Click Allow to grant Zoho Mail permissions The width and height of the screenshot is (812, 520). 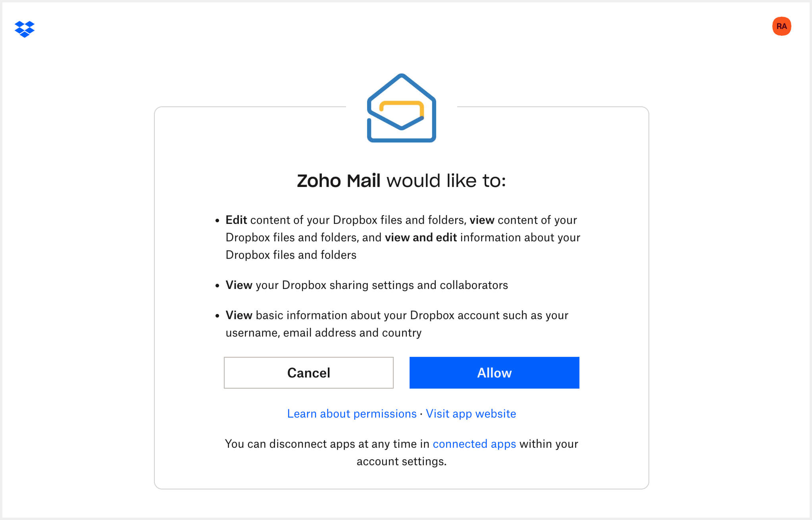coord(494,372)
